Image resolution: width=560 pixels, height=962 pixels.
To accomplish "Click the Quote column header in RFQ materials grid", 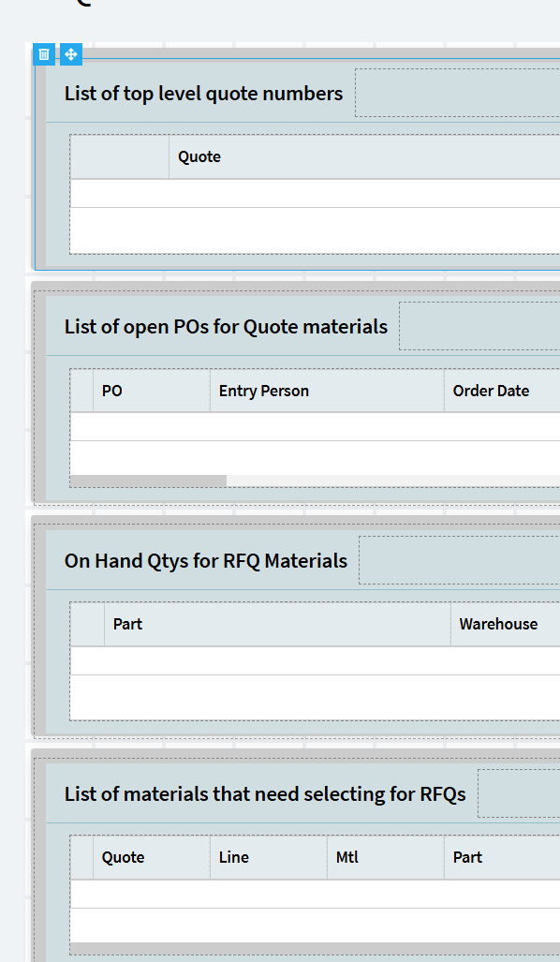I will pyautogui.click(x=152, y=857).
